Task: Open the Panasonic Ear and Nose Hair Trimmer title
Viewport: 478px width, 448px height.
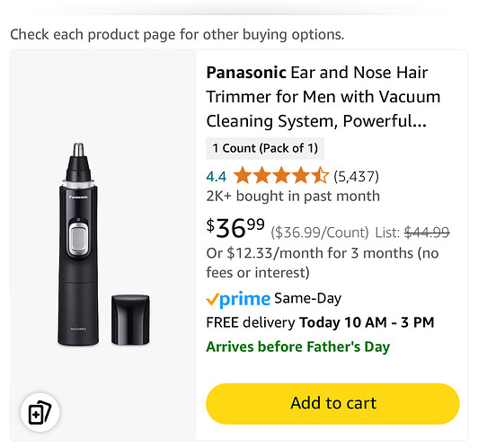Action: (x=323, y=97)
